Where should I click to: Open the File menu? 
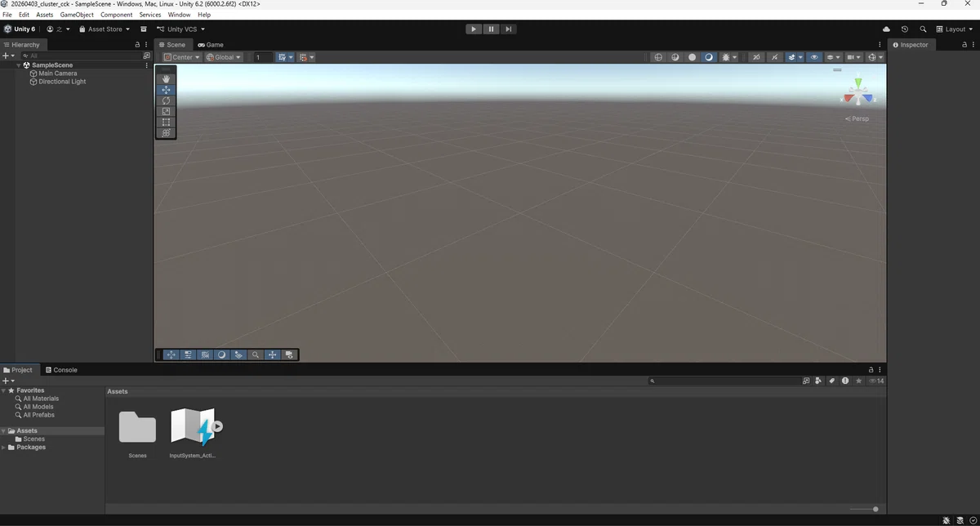click(7, 15)
